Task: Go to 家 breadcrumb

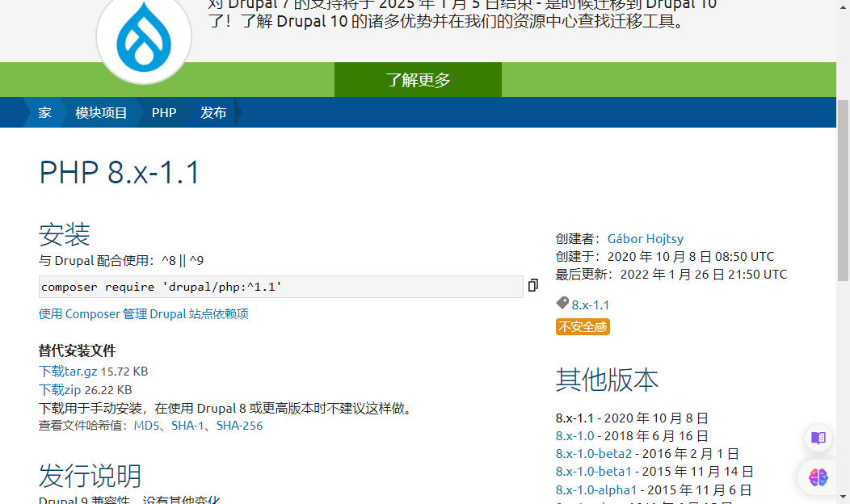Action: 44,113
